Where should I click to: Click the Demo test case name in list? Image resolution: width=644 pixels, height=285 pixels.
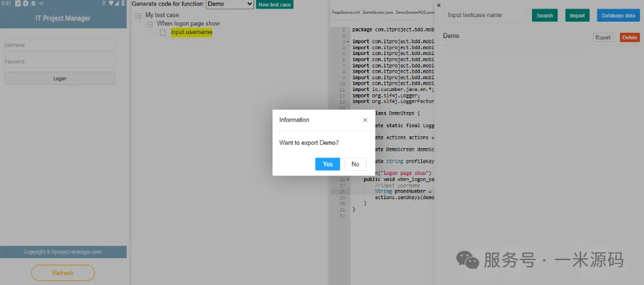(x=451, y=36)
